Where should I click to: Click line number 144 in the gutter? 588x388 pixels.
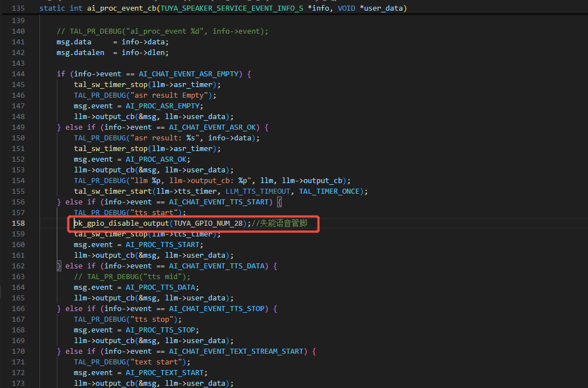pyautogui.click(x=19, y=74)
